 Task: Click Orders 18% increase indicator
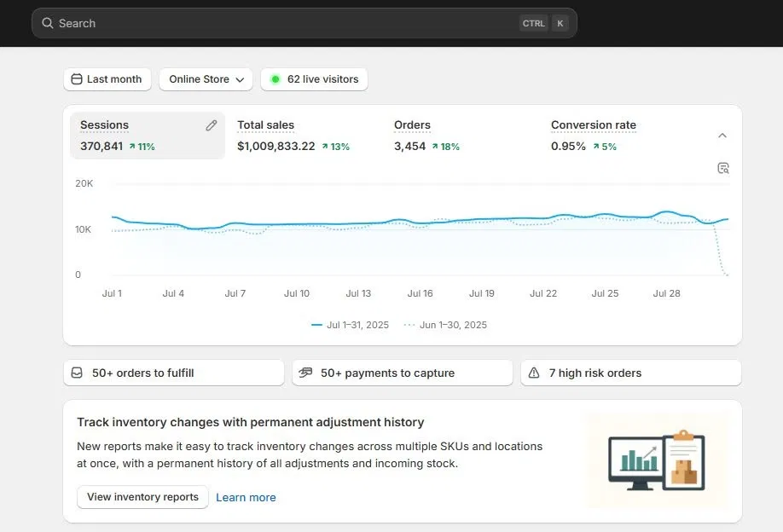click(x=445, y=147)
